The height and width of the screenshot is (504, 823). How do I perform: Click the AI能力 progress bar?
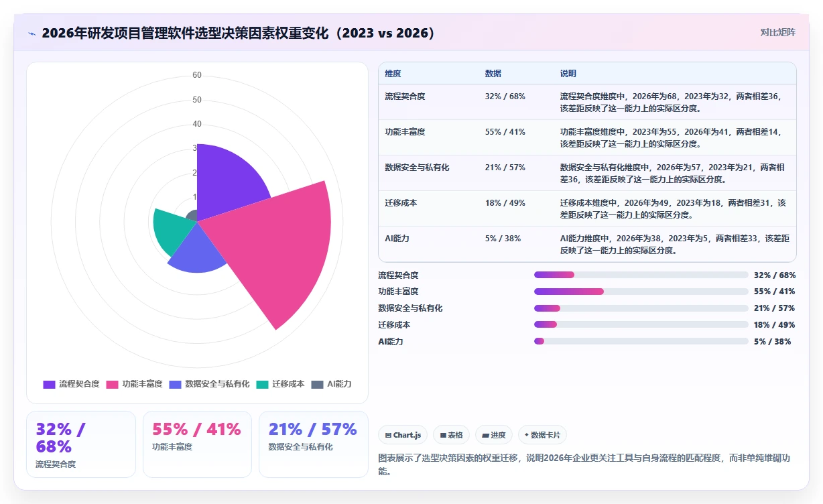(x=641, y=341)
